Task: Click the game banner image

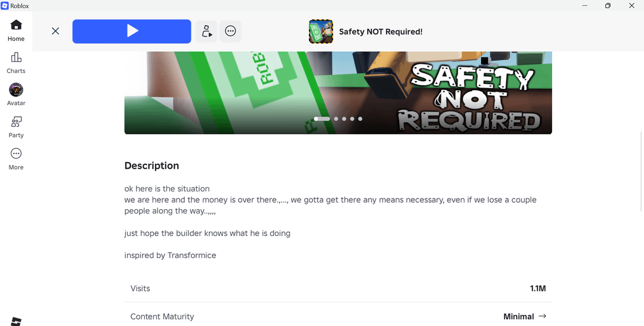Action: (338, 93)
